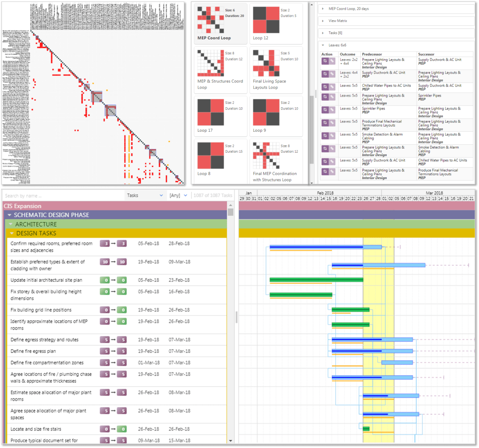Open the Tasks filter dropdown
This screenshot has height=448, width=479.
[145, 195]
